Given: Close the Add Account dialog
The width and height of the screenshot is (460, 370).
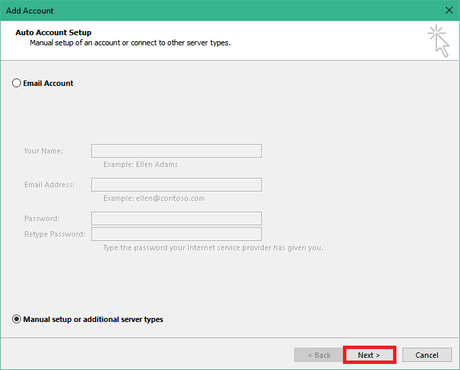Looking at the screenshot, I should [x=449, y=10].
